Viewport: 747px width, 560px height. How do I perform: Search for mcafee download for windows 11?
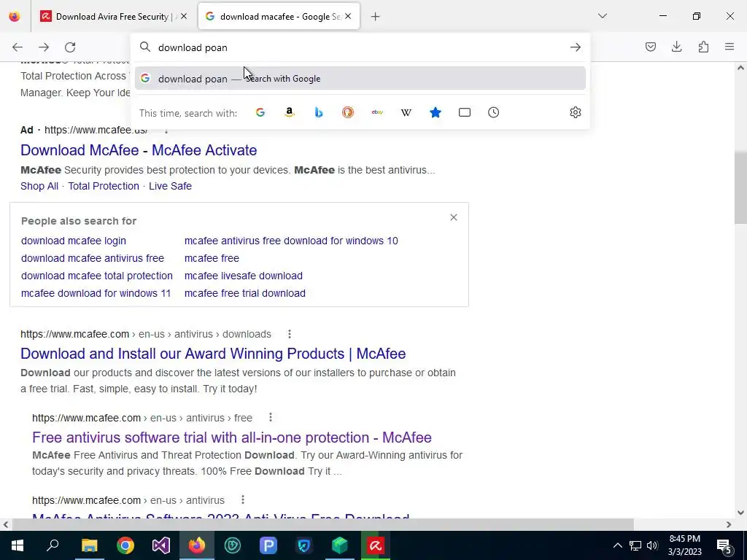point(96,294)
